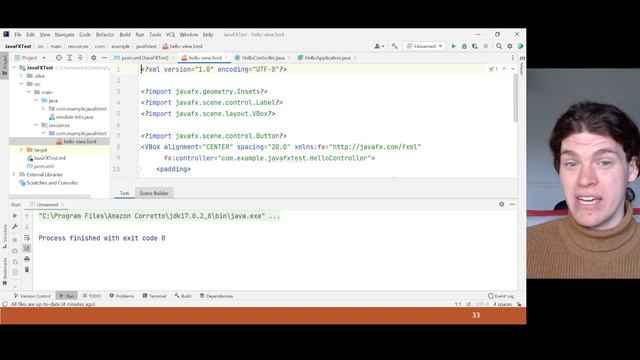Open the VCS menu
The width and height of the screenshot is (640, 360).
coord(170,35)
